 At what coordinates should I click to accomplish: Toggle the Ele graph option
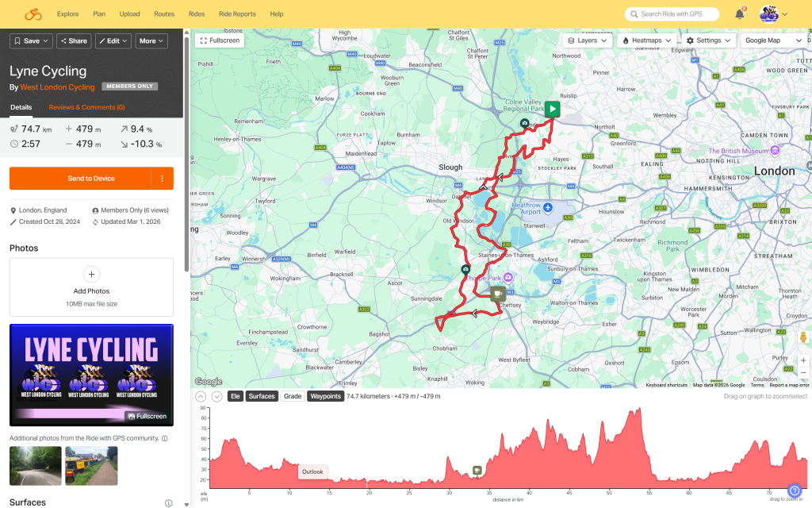coord(235,396)
